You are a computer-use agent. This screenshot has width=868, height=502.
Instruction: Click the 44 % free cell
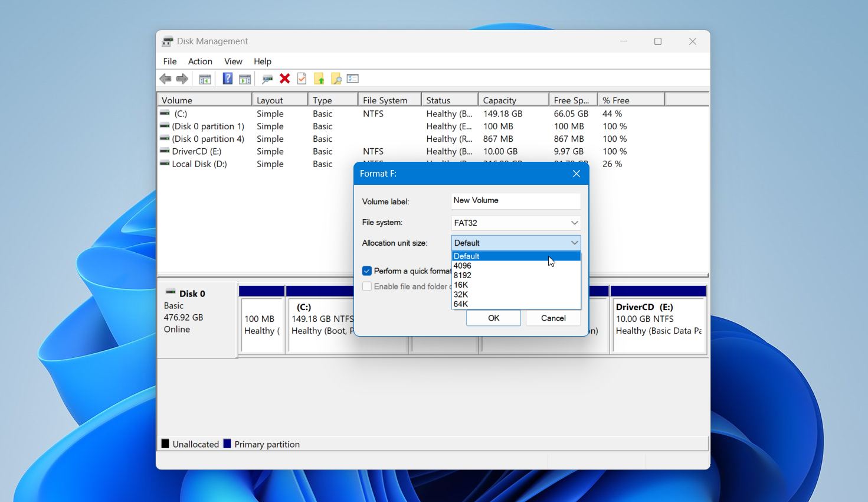click(x=612, y=113)
